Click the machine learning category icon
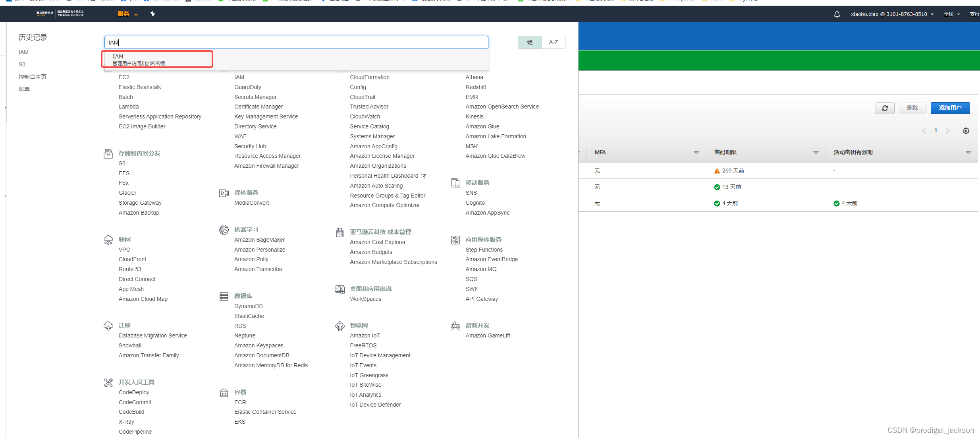Image resolution: width=980 pixels, height=438 pixels. [x=224, y=230]
